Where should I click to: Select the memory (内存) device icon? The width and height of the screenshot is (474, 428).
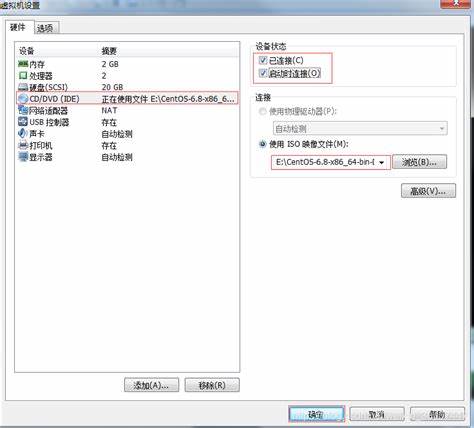pos(23,64)
